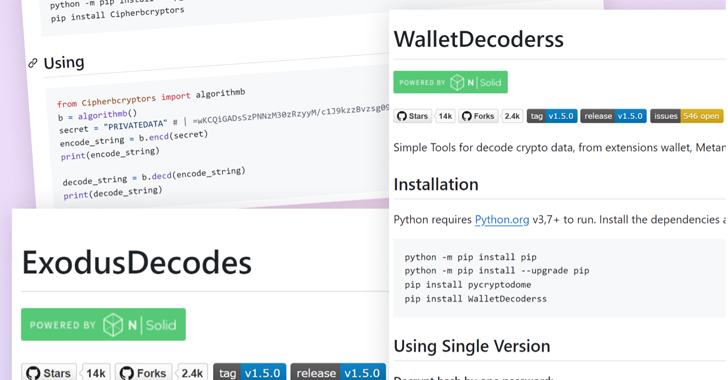Click the 2.4k forks count in WalletDecoderss page

click(512, 116)
